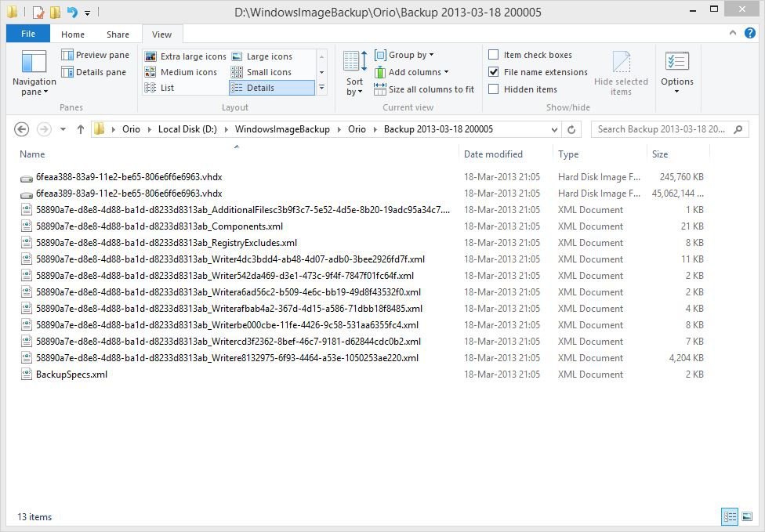Switch layout to Extra large icons

click(x=186, y=56)
